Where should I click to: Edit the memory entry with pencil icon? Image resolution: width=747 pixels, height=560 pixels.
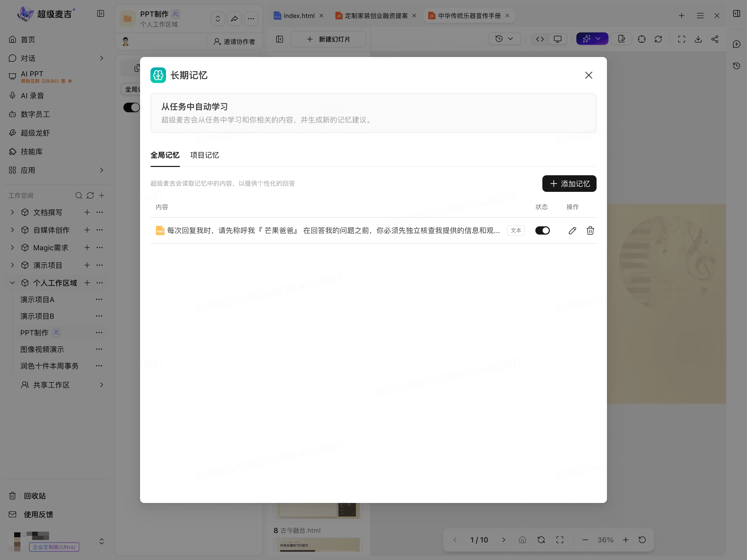572,231
